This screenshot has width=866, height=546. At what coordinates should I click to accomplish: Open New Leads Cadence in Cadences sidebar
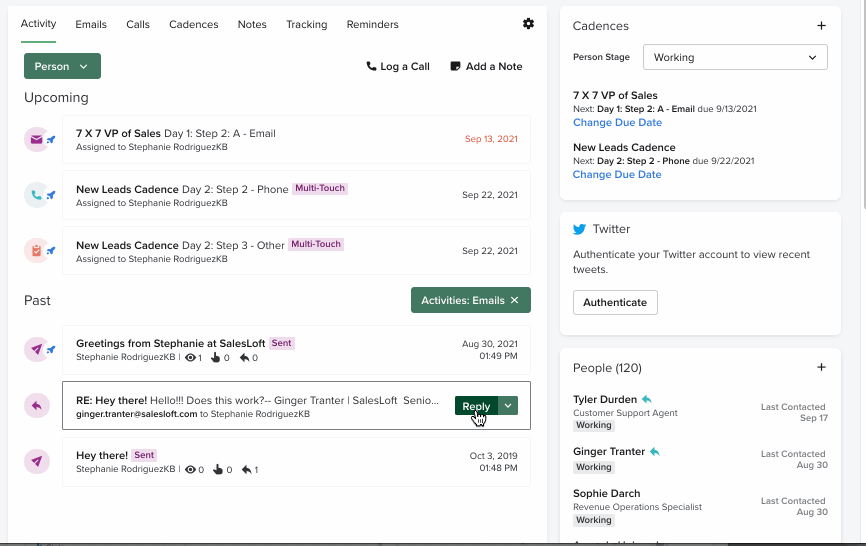(624, 147)
